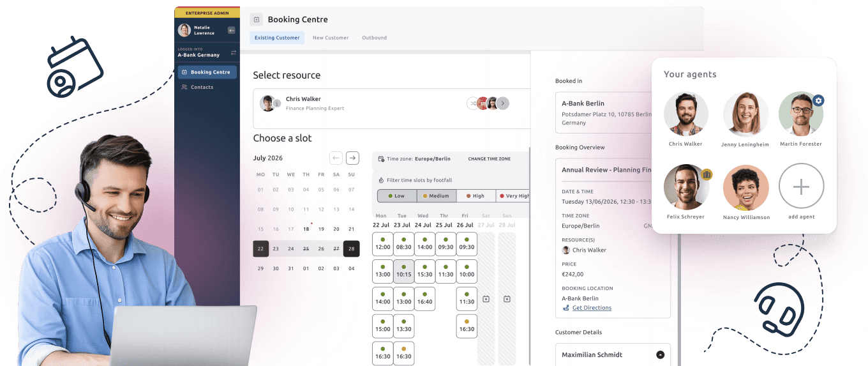Choose the 15:30 slot on Wednesday
This screenshot has height=366, width=868.
425,271
